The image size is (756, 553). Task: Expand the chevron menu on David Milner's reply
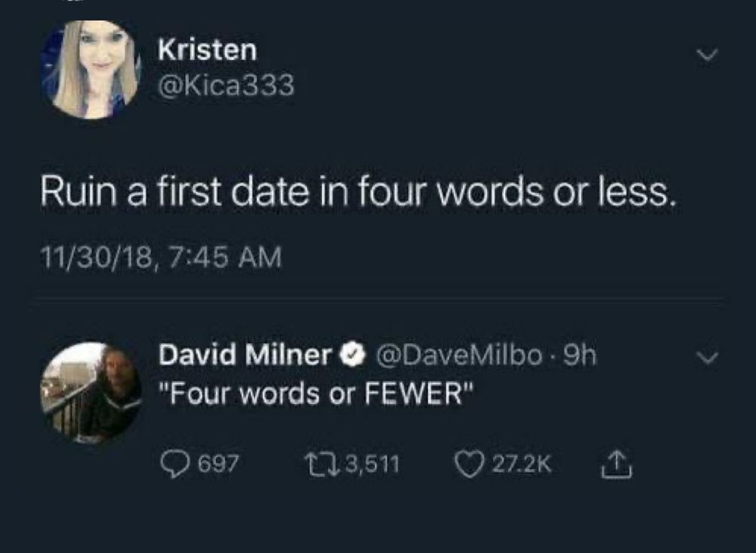[x=708, y=358]
